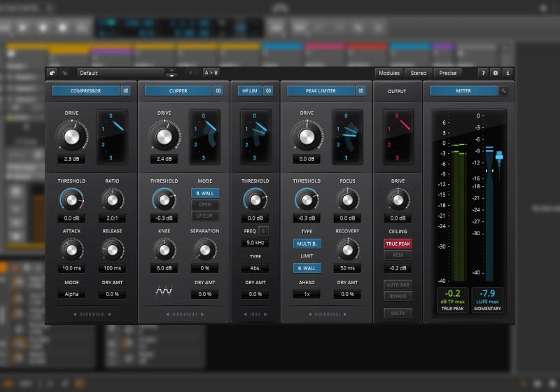Click the stereo link icon beside Clipper
This screenshot has width=560, height=392.
click(x=218, y=91)
